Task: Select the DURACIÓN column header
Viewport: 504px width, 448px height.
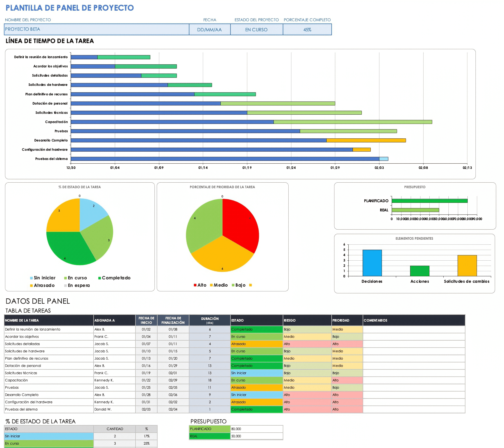Action: pyautogui.click(x=210, y=320)
